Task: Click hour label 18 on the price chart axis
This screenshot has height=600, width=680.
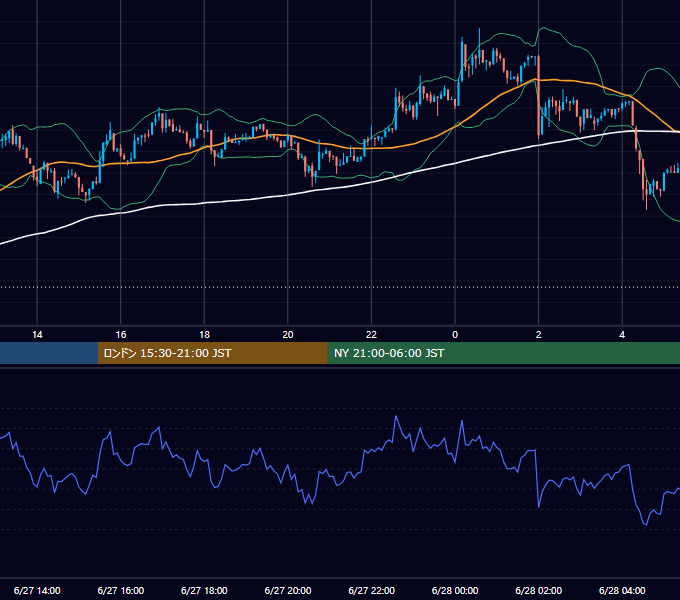Action: (x=204, y=335)
